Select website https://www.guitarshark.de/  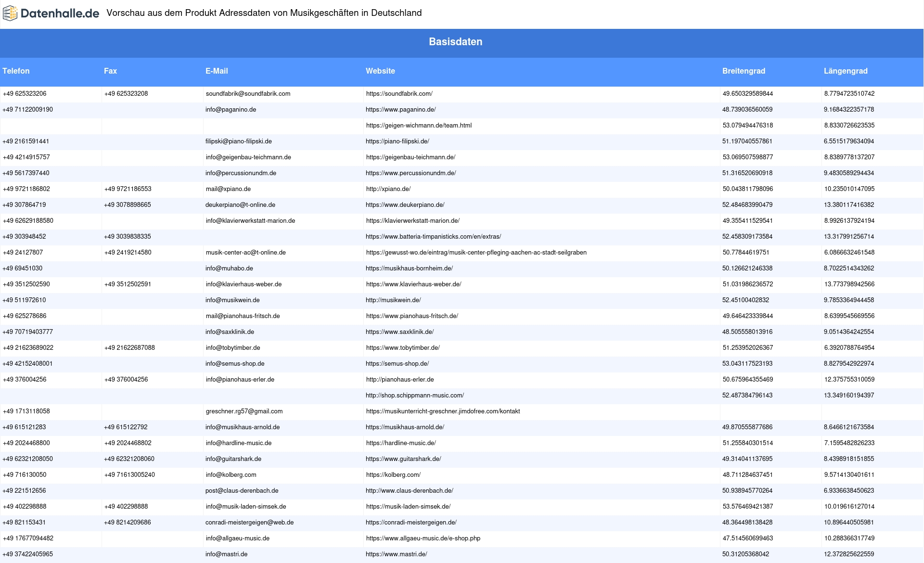tap(403, 459)
